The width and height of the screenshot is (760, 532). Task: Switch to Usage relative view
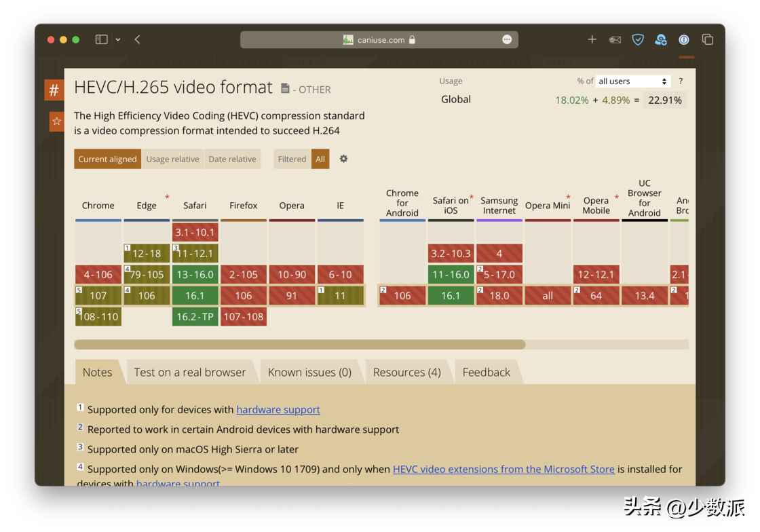coord(172,159)
